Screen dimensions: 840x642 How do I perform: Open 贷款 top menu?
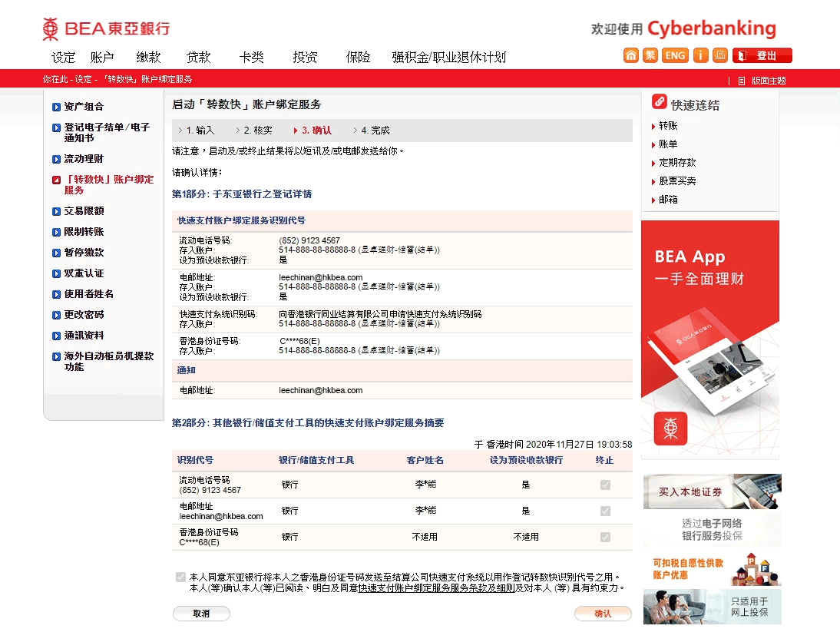198,58
